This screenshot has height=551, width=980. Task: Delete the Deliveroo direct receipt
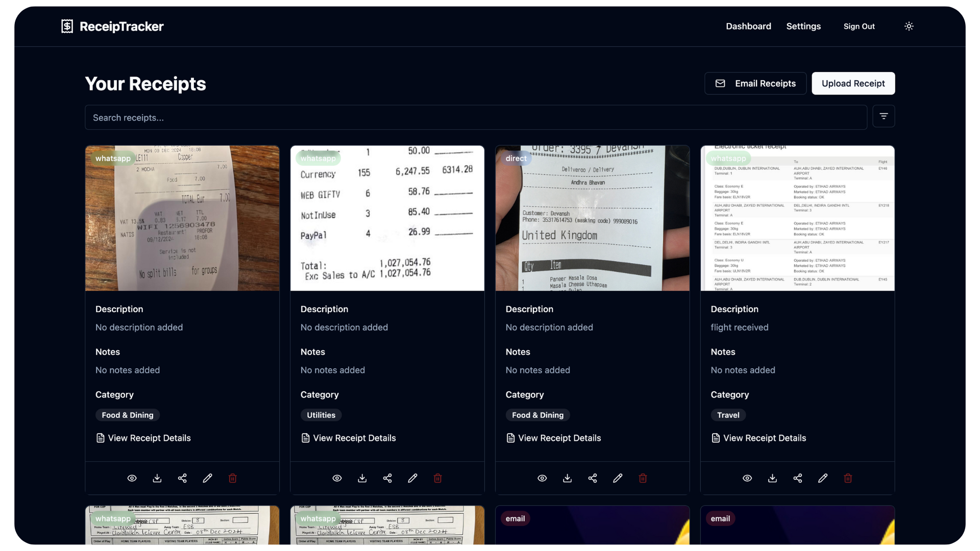point(643,478)
